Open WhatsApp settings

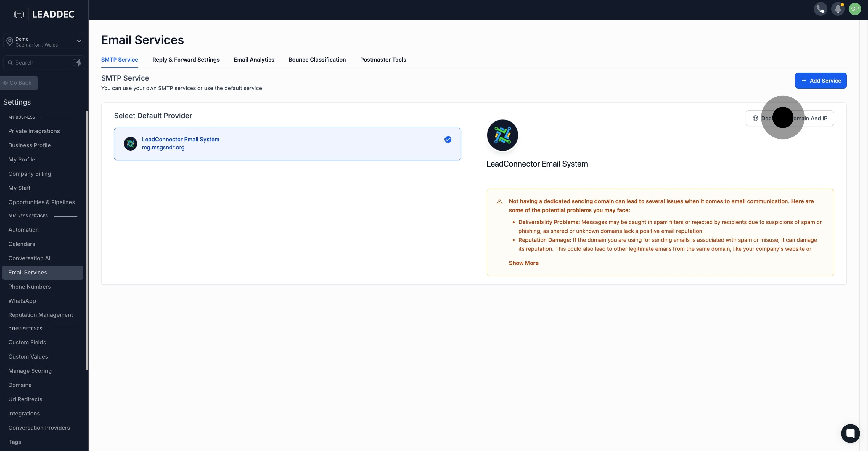[22, 301]
